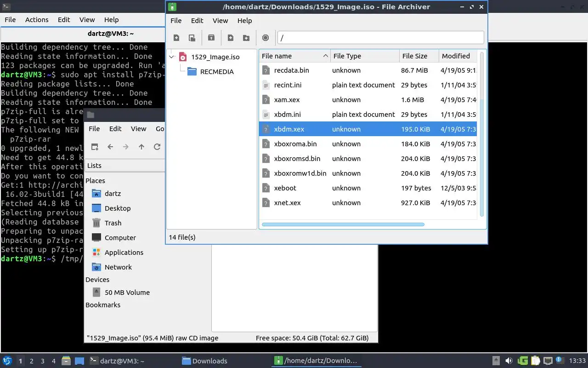This screenshot has height=368, width=588.
Task: Click the horizontal scrollbar in file list
Action: pyautogui.click(x=343, y=224)
